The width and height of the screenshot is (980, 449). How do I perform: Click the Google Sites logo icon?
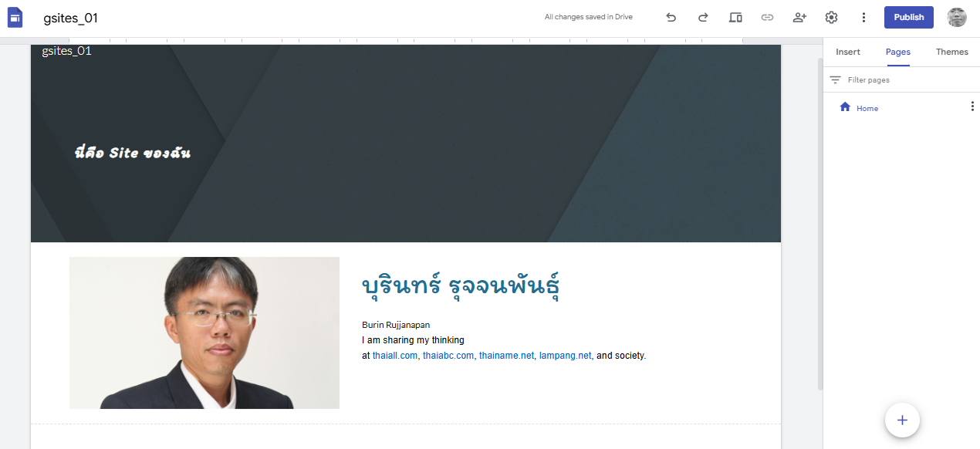[x=15, y=18]
